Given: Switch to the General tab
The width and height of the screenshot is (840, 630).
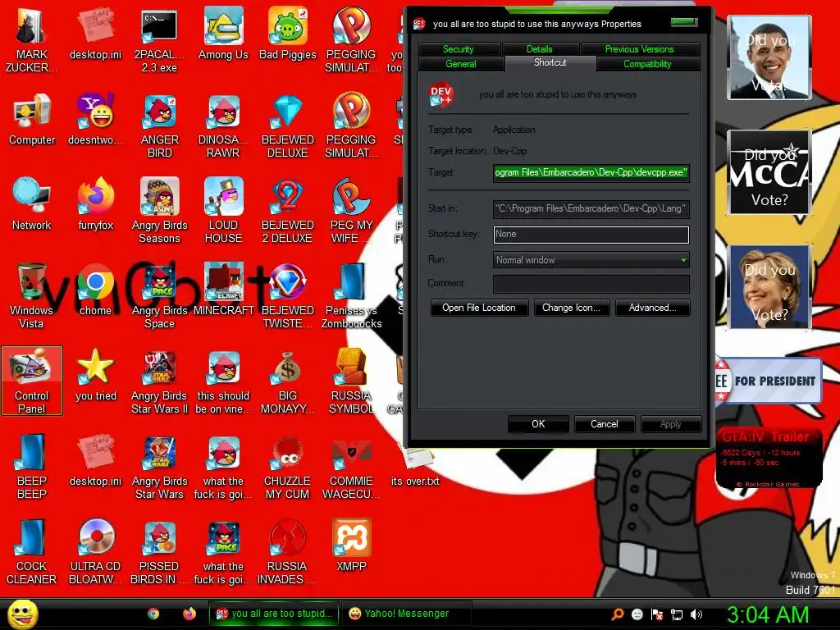Looking at the screenshot, I should pos(461,64).
